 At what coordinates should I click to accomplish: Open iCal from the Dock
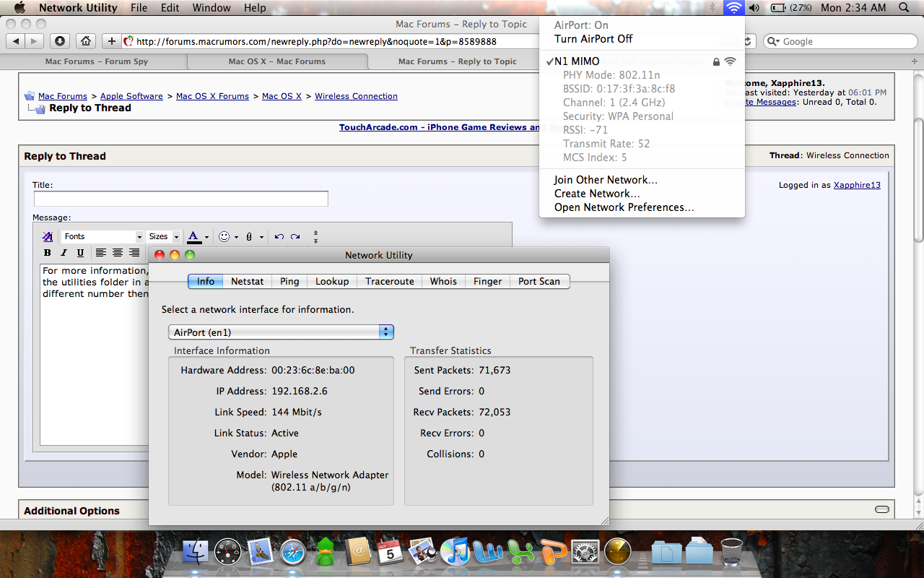click(390, 553)
